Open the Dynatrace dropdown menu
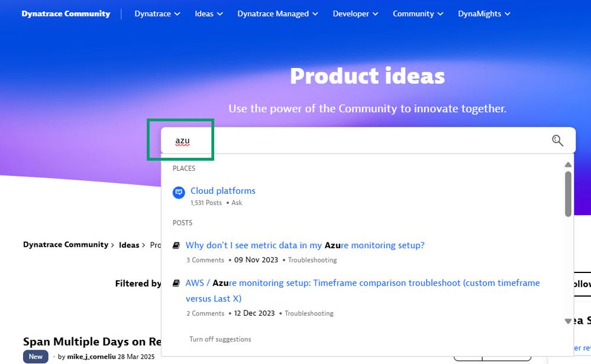This screenshot has height=364, width=591. click(x=157, y=14)
